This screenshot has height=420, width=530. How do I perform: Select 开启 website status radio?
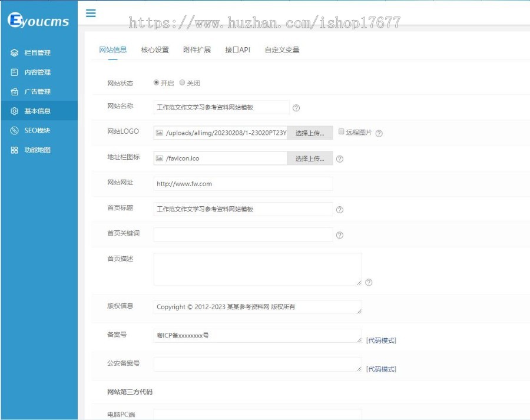click(x=156, y=82)
